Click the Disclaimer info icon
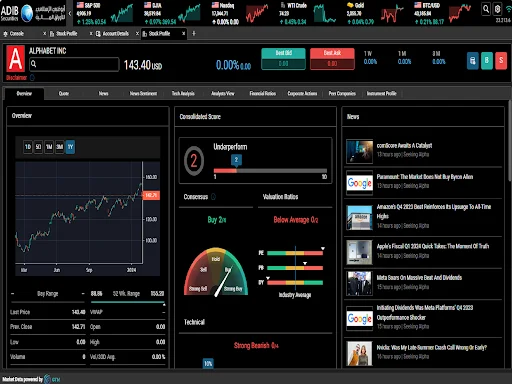This screenshot has width=512, height=384. [32, 78]
